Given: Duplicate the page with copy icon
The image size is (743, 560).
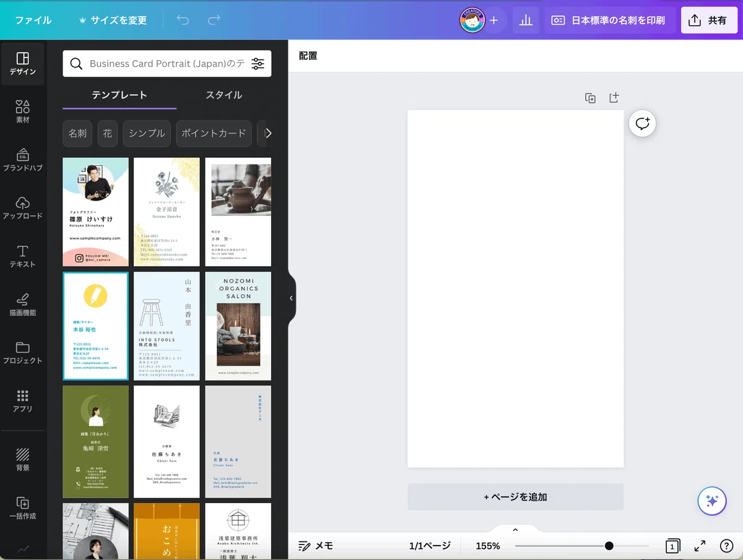Looking at the screenshot, I should tap(590, 98).
